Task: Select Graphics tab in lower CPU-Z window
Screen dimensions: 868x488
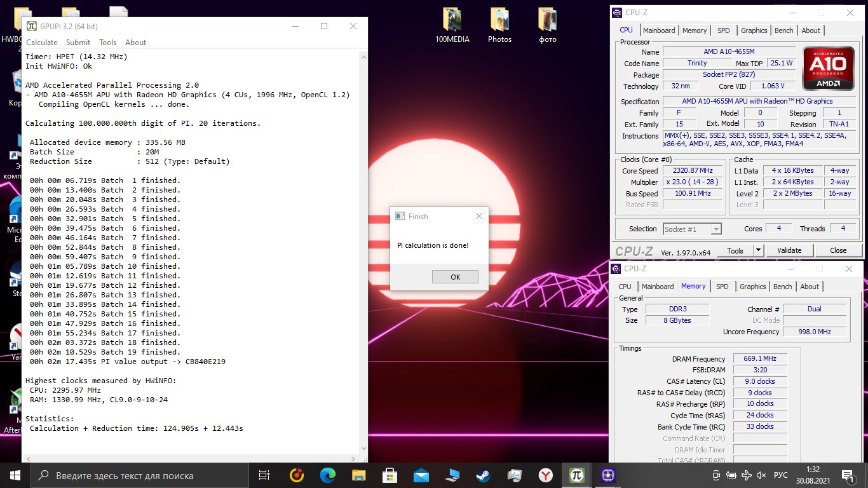Action: click(753, 287)
